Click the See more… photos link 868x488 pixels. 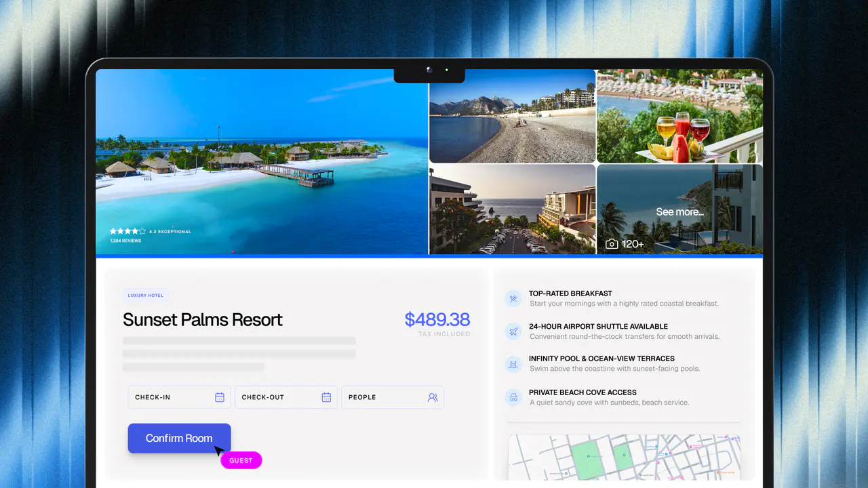coord(679,212)
